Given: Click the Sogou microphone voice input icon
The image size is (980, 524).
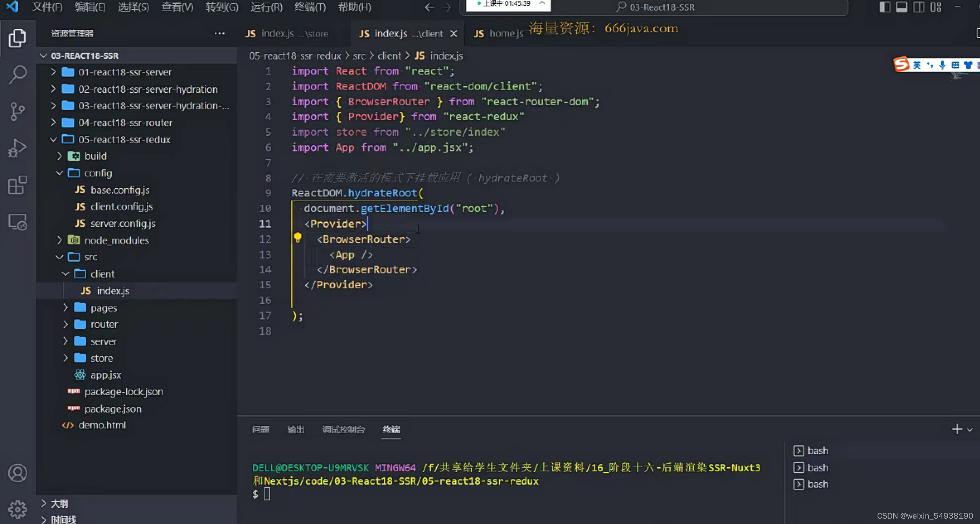Looking at the screenshot, I should tap(942, 65).
